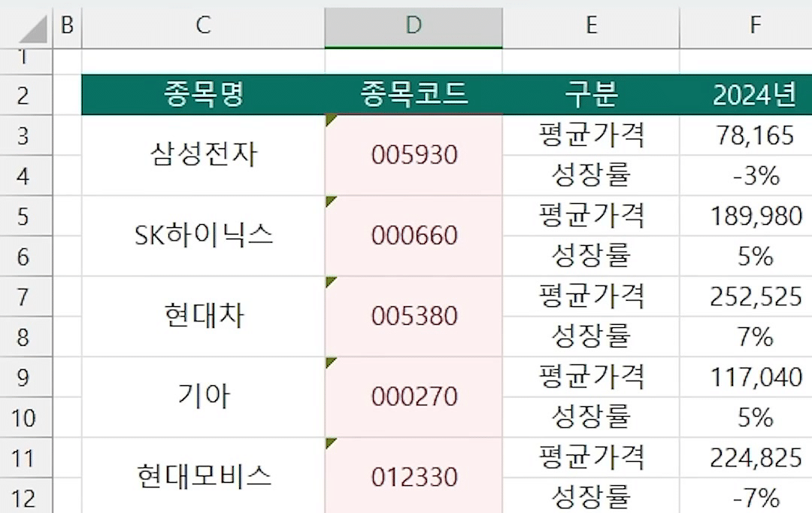
Task: Click the green error indicator on cell 000660
Action: click(330, 201)
